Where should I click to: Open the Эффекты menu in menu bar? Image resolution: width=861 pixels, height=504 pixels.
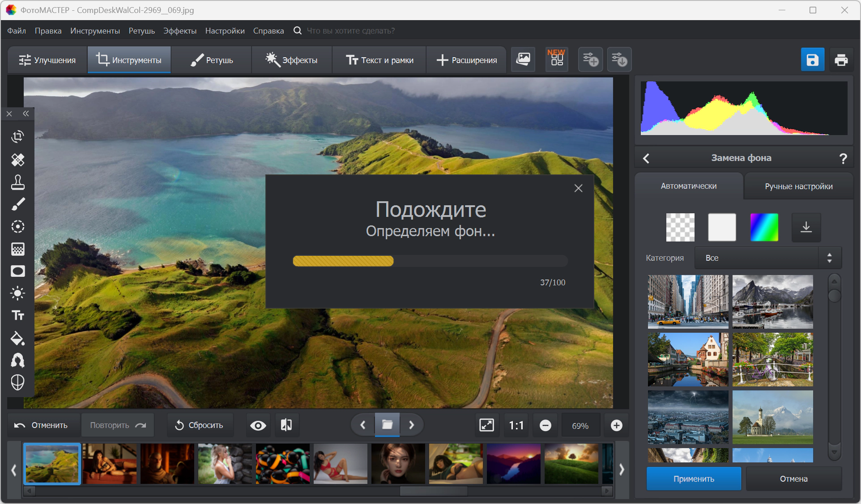click(179, 31)
